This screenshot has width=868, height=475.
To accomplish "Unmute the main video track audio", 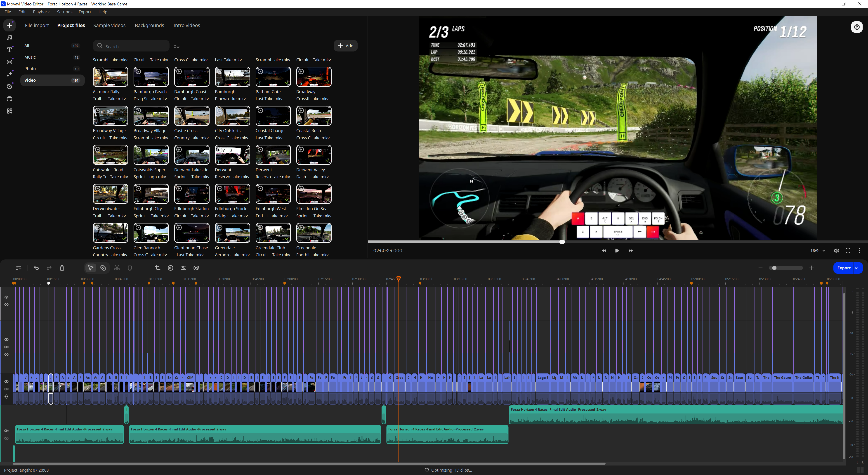I will point(6,389).
